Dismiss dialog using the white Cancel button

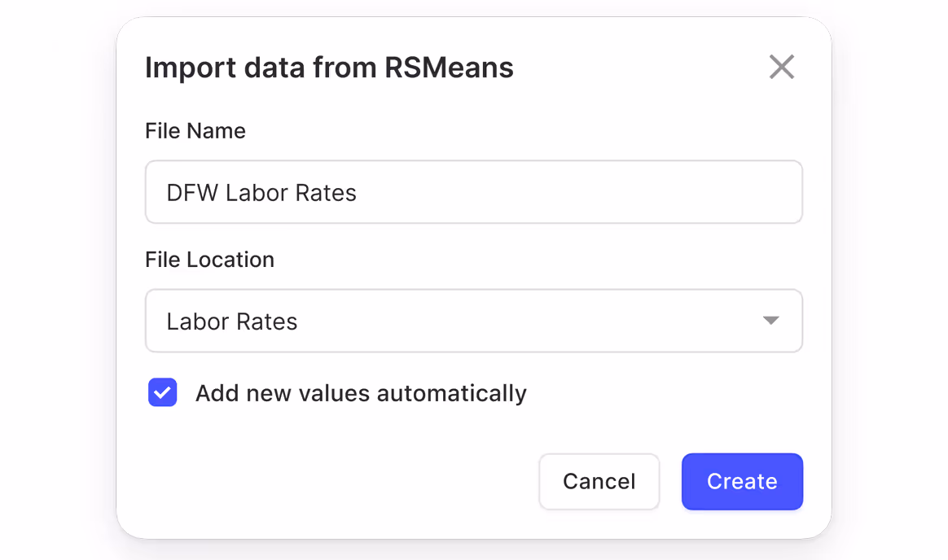[x=599, y=481]
